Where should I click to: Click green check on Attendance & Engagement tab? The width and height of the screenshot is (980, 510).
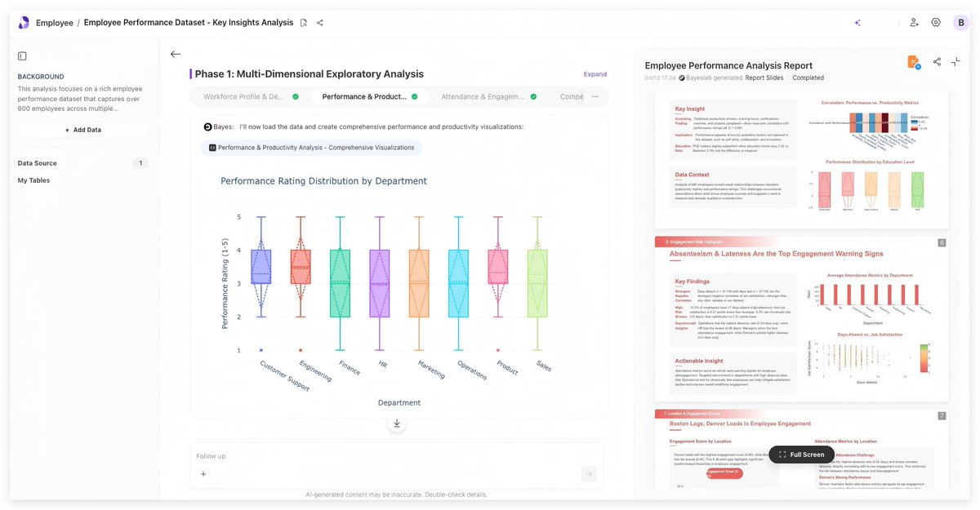533,96
